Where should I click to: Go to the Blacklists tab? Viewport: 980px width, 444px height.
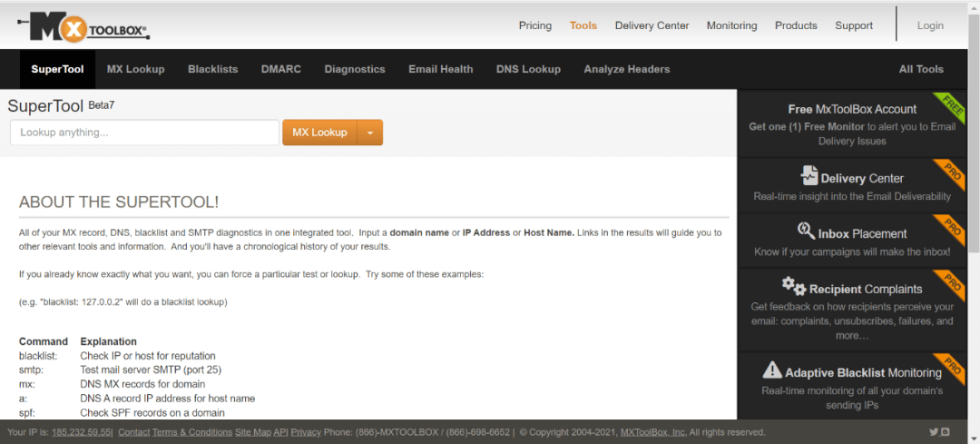(213, 69)
